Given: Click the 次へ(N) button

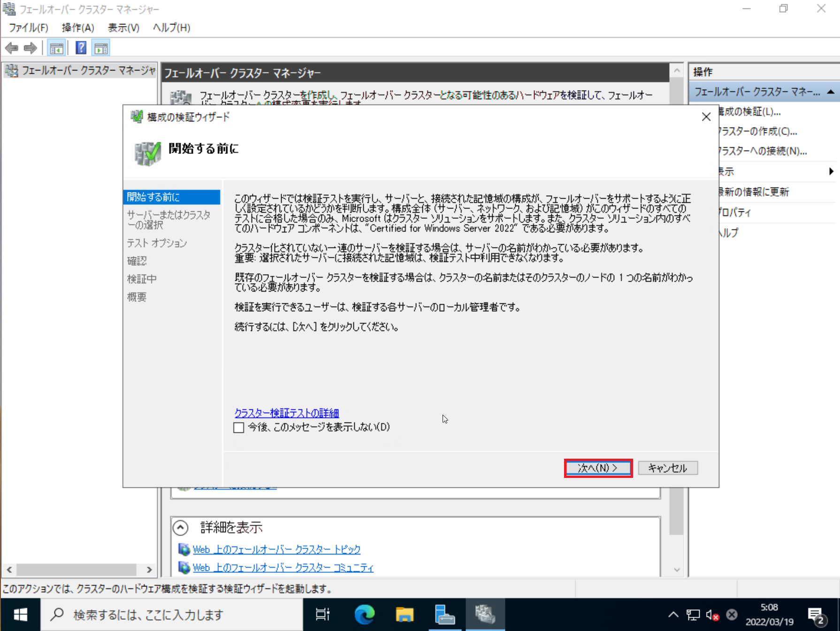Looking at the screenshot, I should [598, 468].
